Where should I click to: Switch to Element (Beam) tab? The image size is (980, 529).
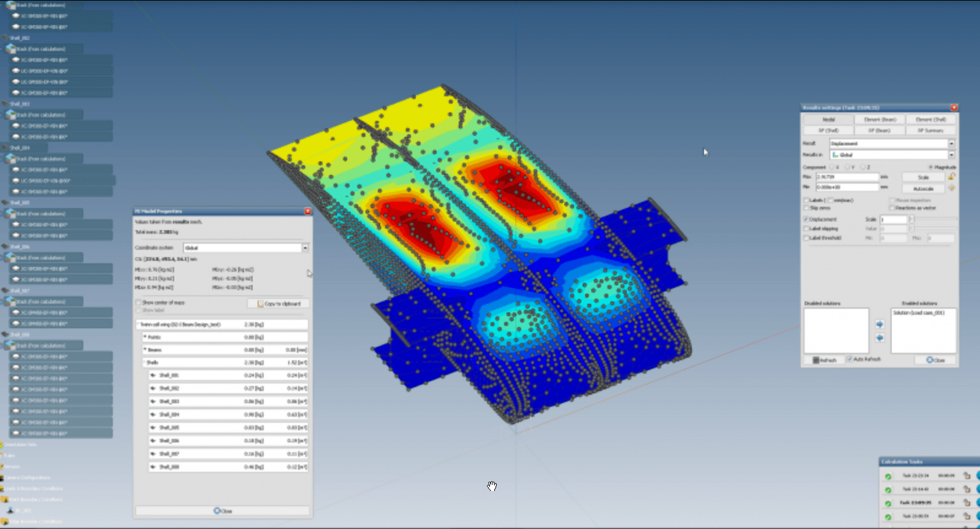point(880,120)
